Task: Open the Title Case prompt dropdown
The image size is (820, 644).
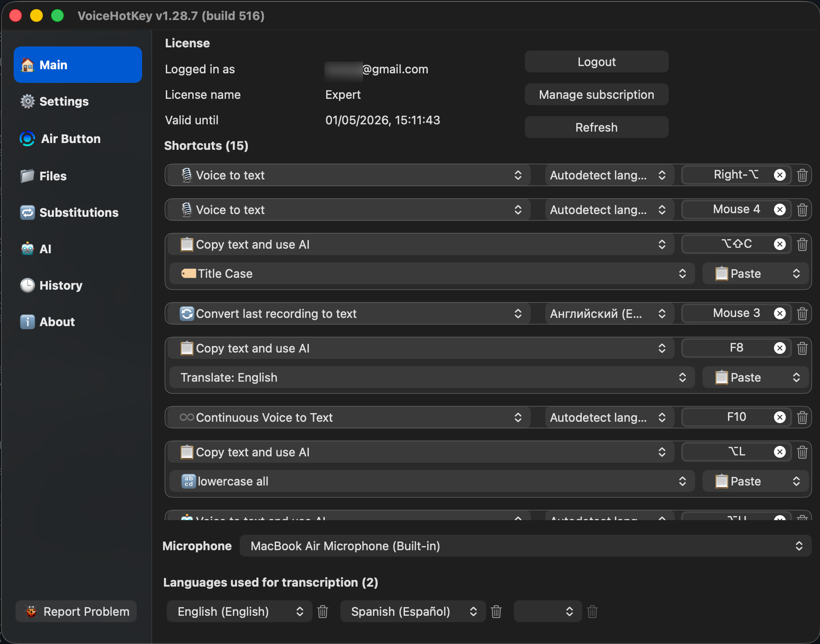Action: tap(432, 274)
